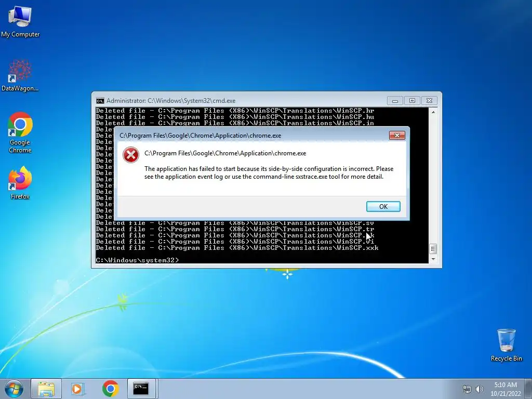Launch Windows Media Player from taskbar
Viewport: 532px width, 399px height.
click(78, 389)
